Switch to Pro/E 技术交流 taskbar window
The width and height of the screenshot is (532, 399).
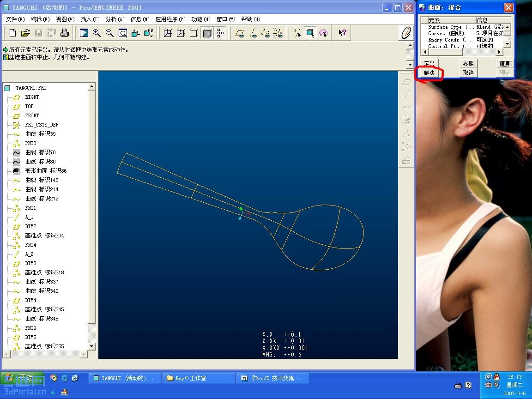[x=272, y=378]
